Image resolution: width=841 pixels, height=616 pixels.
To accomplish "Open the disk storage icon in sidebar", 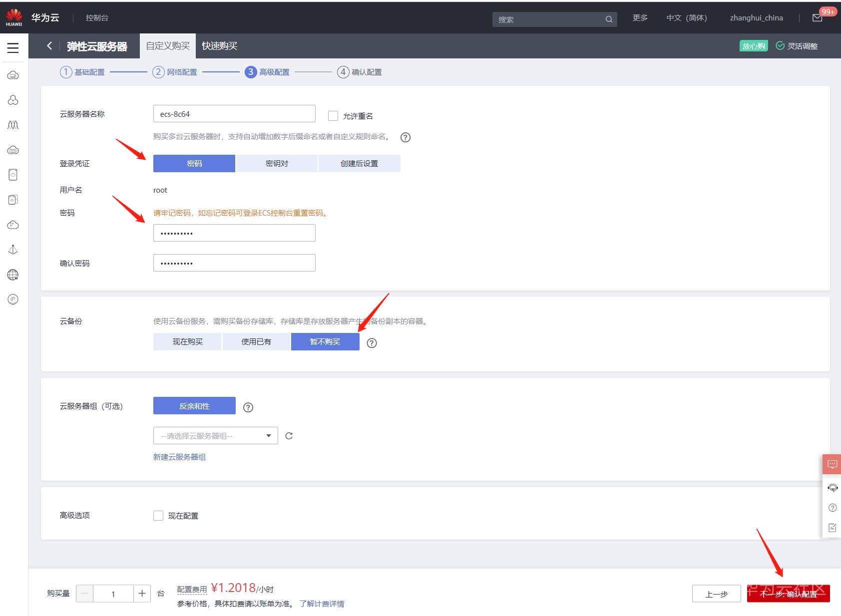I will 13,175.
